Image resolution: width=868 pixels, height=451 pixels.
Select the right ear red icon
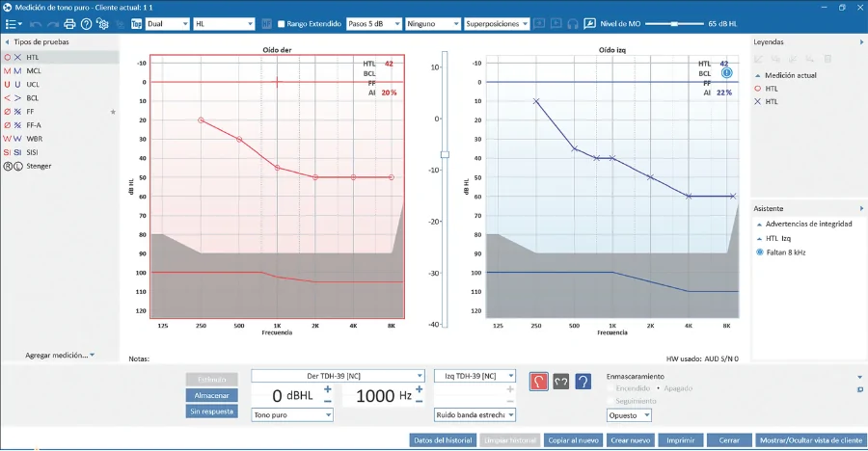click(x=539, y=382)
